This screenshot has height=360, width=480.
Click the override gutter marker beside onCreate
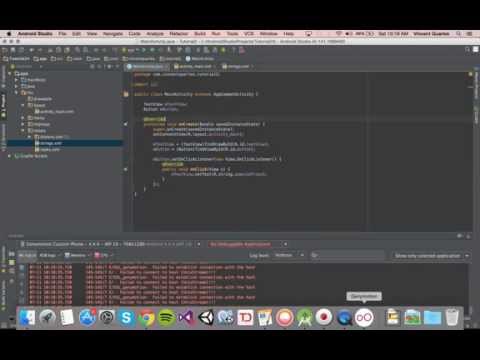[x=126, y=124]
